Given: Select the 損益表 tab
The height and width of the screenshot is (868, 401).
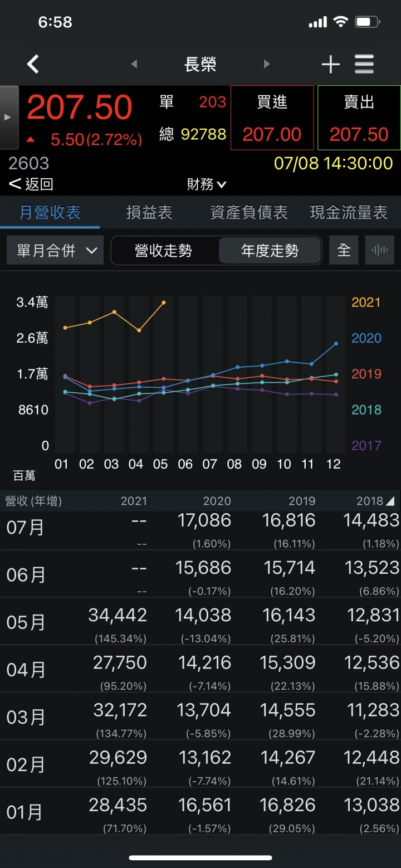Looking at the screenshot, I should (149, 212).
